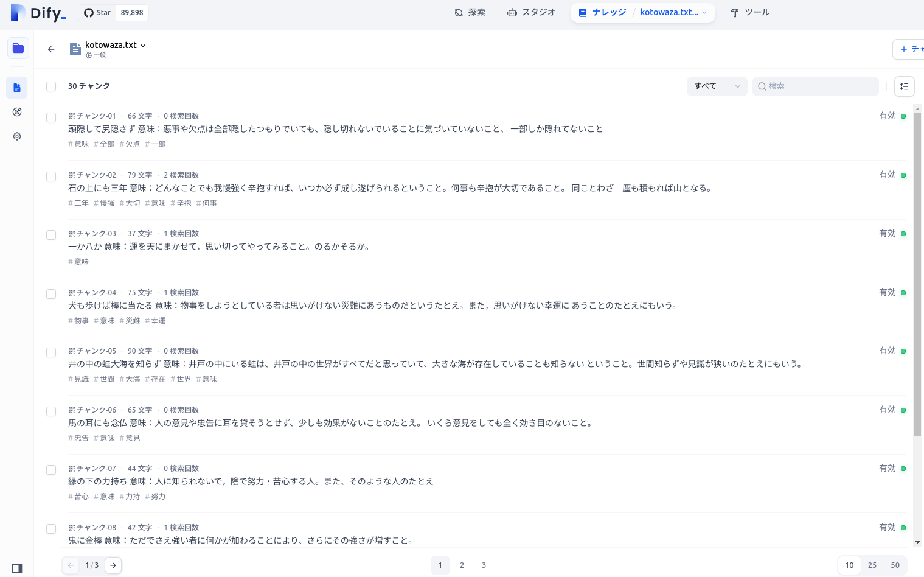Open the ツール menu
This screenshot has width=924, height=577.
pyautogui.click(x=750, y=12)
